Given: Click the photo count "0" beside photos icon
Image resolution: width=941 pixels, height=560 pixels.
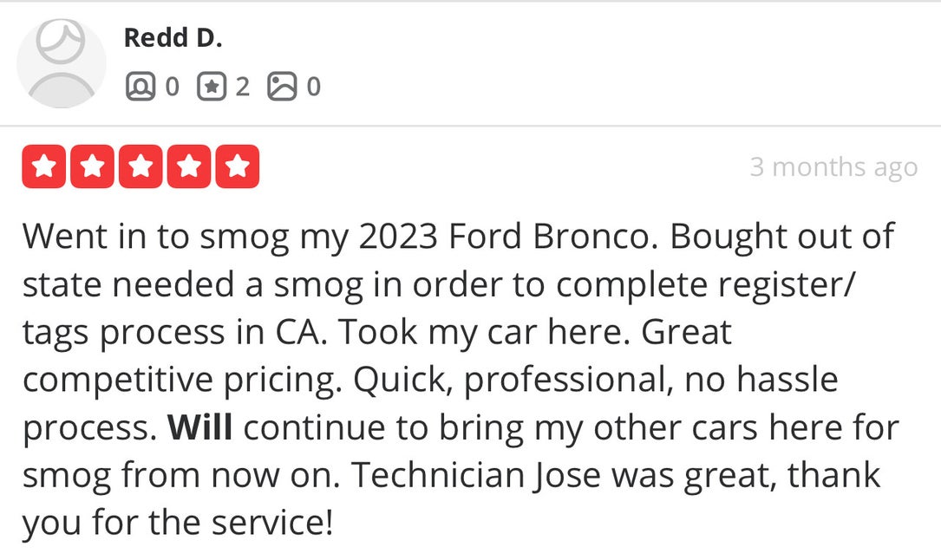Looking at the screenshot, I should 313,86.
